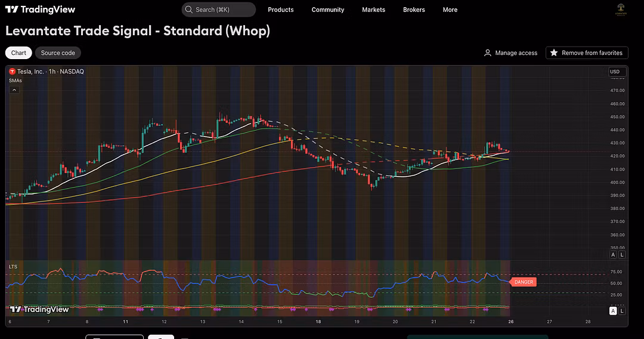Click the Tesla, Inc. 1h NASDAQ symbol label
644x339 pixels.
click(x=50, y=72)
